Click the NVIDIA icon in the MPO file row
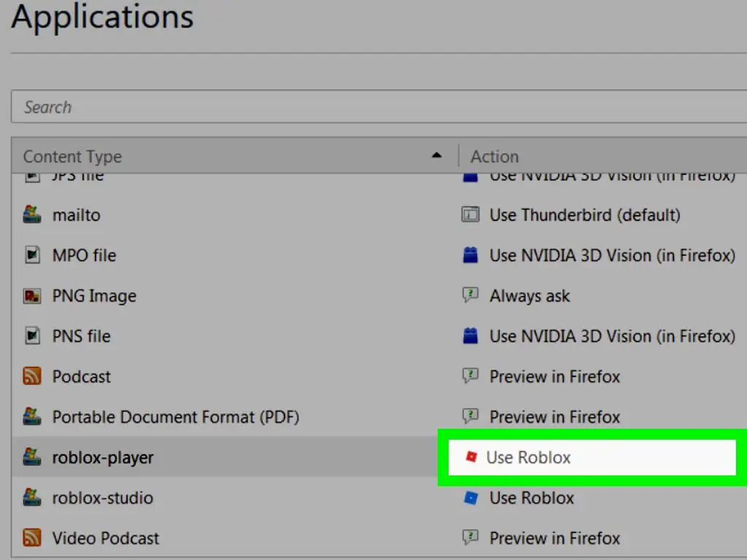This screenshot has width=747, height=560. tap(471, 255)
